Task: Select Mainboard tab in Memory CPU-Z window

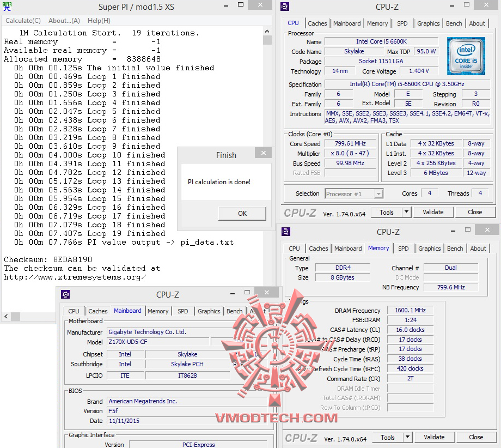Action: (x=348, y=249)
